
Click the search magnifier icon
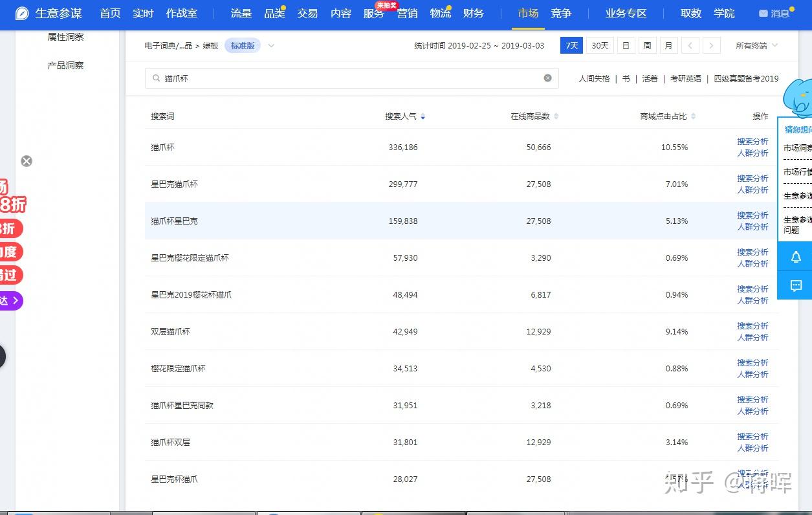tap(156, 78)
